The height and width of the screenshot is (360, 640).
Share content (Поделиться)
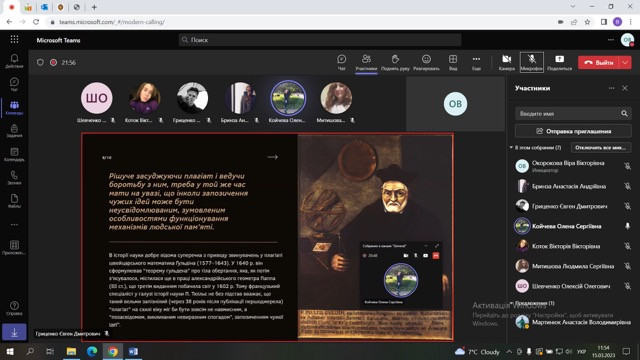coord(560,62)
